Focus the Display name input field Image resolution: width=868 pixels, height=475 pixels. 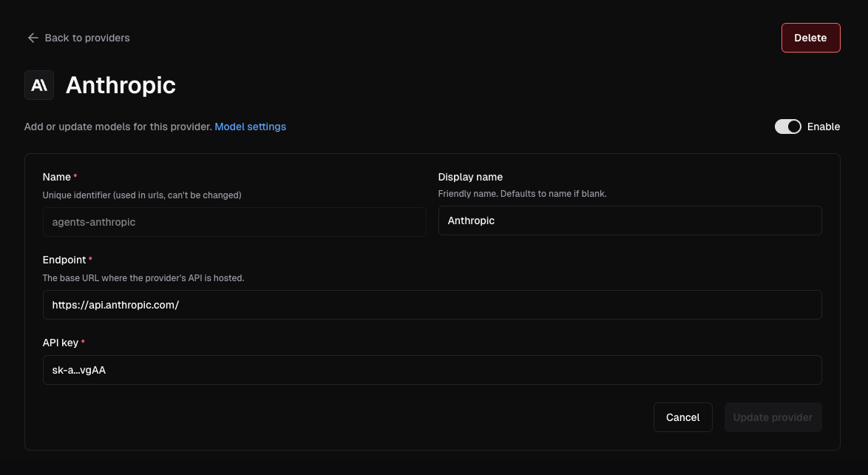[630, 220]
